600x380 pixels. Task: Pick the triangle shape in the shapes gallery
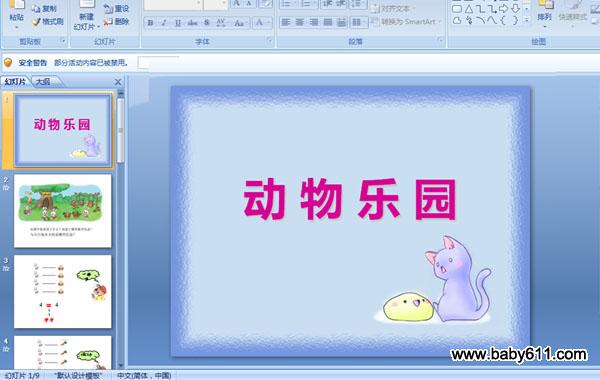[x=469, y=9]
